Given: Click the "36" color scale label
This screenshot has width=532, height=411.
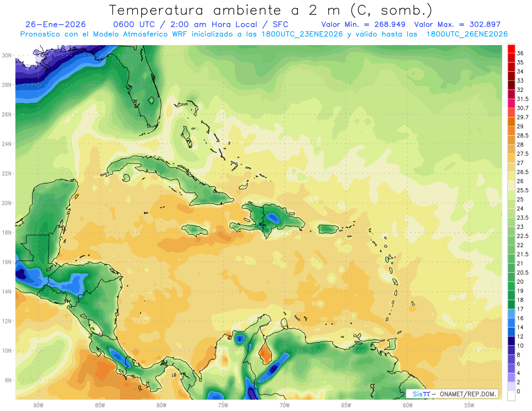Looking at the screenshot, I should click(x=520, y=53).
